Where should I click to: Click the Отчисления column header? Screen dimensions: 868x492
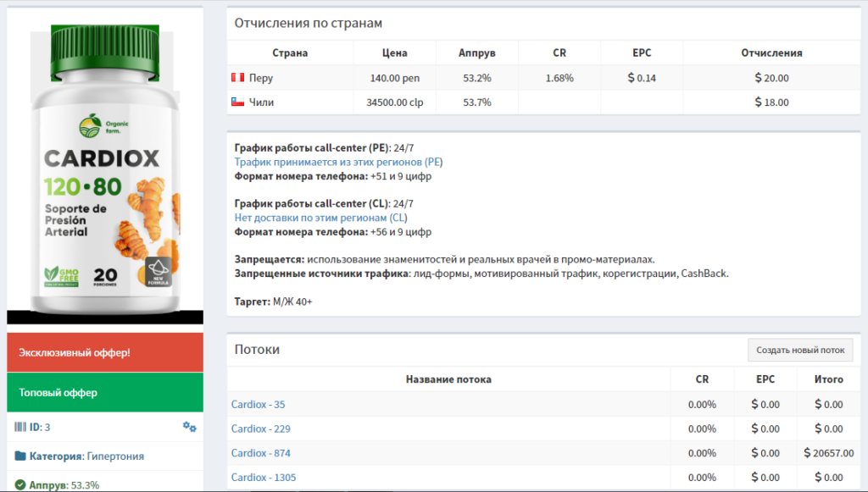coord(771,53)
